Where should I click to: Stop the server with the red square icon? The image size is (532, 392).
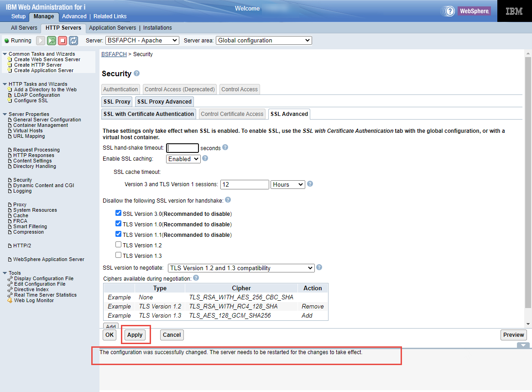pos(63,41)
